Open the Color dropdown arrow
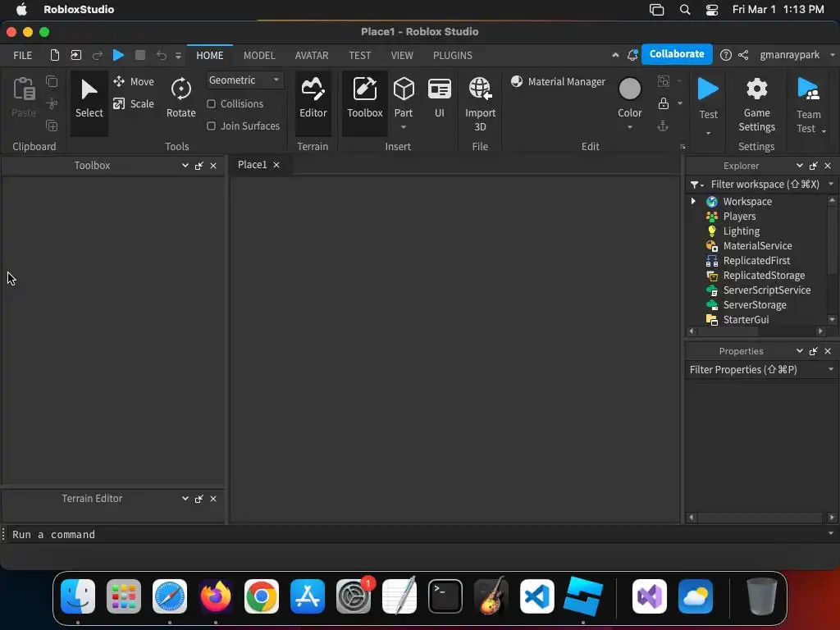The image size is (840, 630). point(629,127)
